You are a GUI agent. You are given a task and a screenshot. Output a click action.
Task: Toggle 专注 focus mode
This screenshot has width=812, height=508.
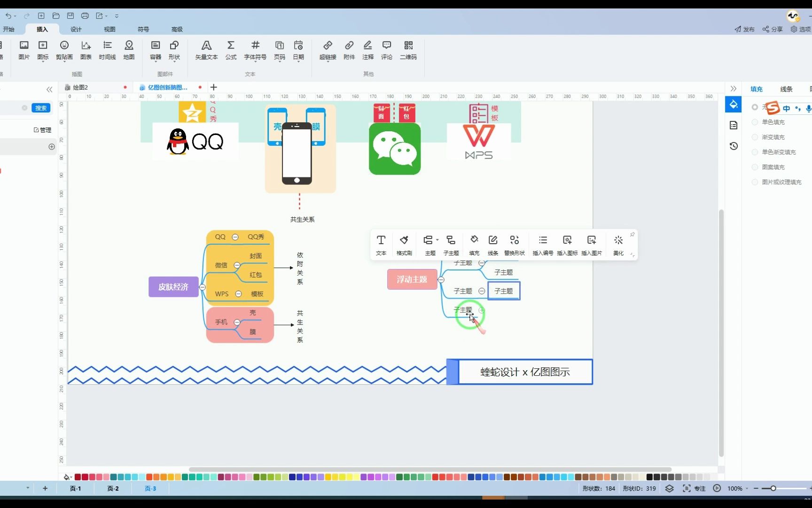click(x=694, y=489)
